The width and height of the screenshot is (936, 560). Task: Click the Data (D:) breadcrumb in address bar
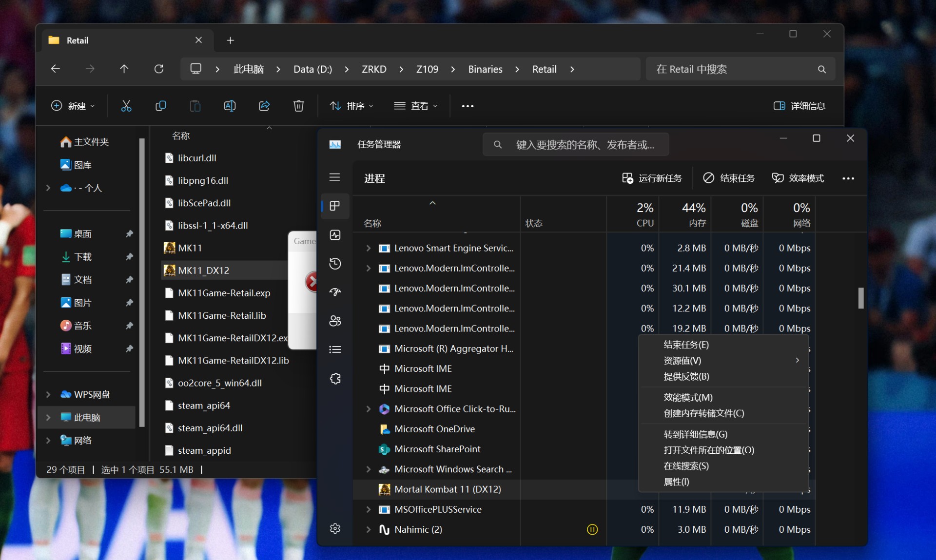click(x=312, y=69)
